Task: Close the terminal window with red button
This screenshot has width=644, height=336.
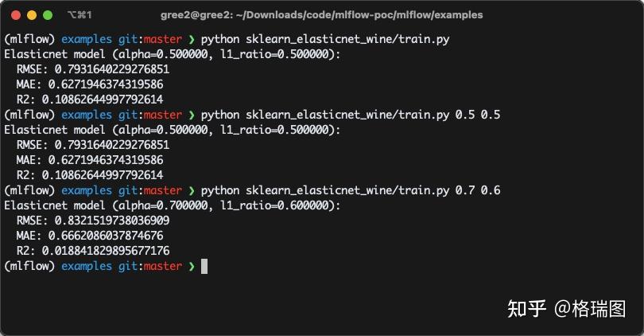Action: [15, 15]
